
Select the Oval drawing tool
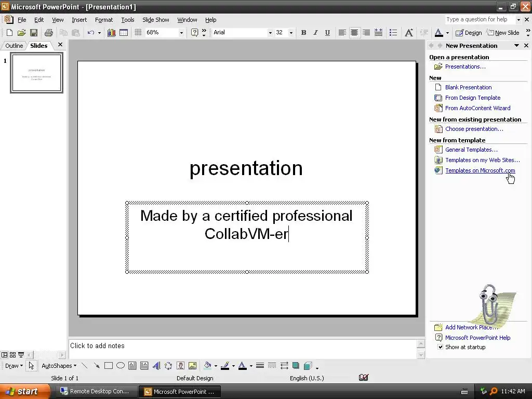121,366
